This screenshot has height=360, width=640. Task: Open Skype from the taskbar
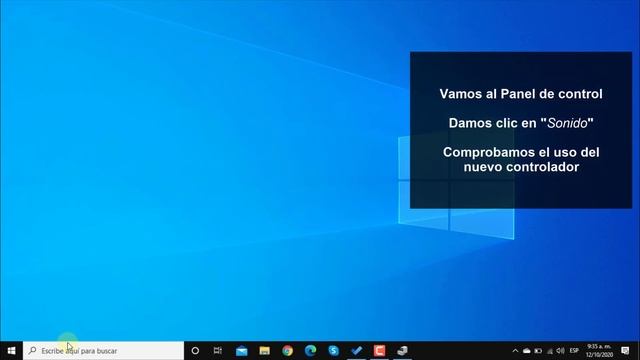pos(333,351)
